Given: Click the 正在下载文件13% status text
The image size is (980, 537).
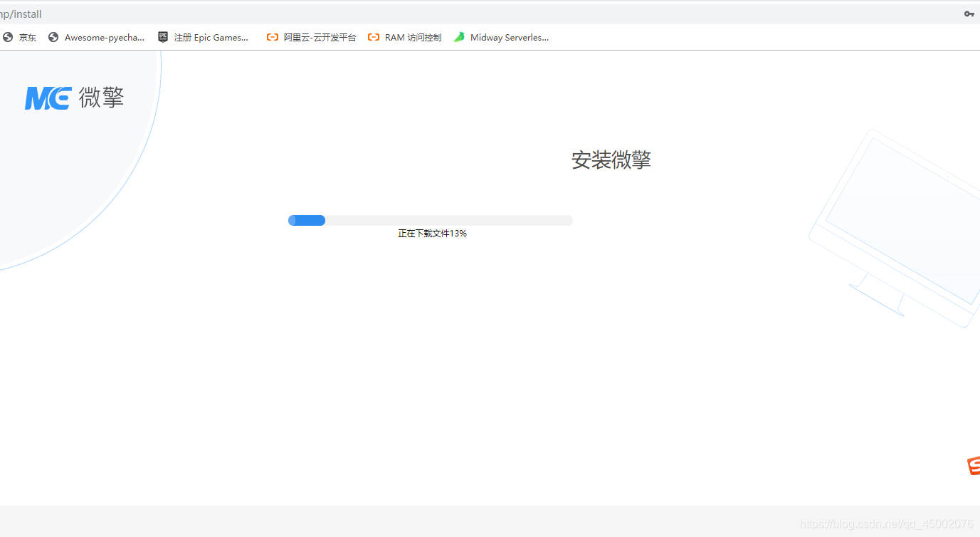Looking at the screenshot, I should 432,234.
